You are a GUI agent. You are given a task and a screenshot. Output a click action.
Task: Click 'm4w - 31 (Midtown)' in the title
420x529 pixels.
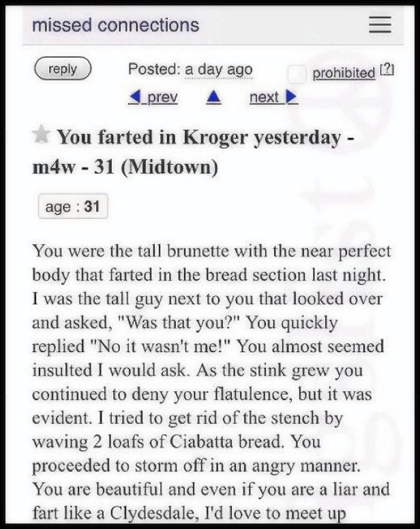[125, 167]
